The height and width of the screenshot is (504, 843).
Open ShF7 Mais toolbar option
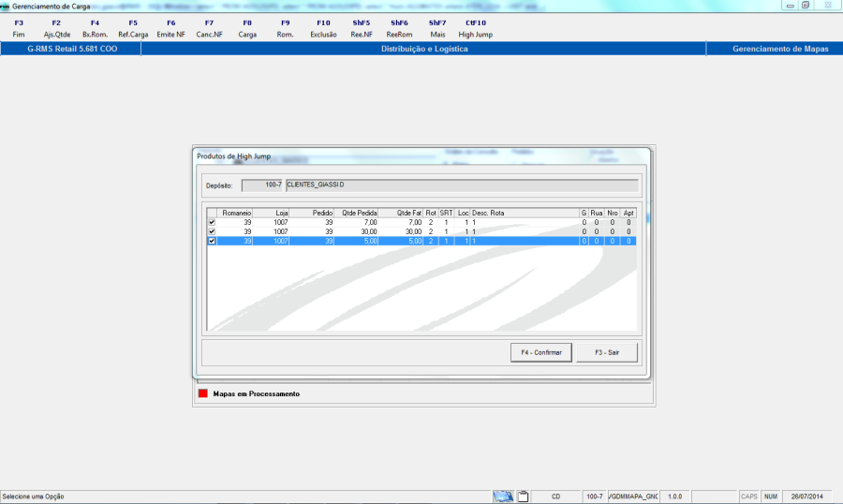437,28
